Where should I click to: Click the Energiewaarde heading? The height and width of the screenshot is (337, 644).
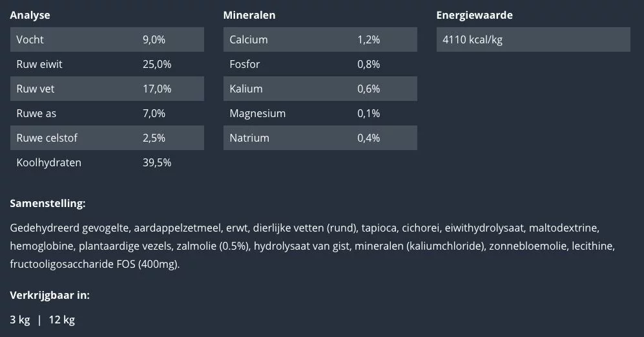474,15
